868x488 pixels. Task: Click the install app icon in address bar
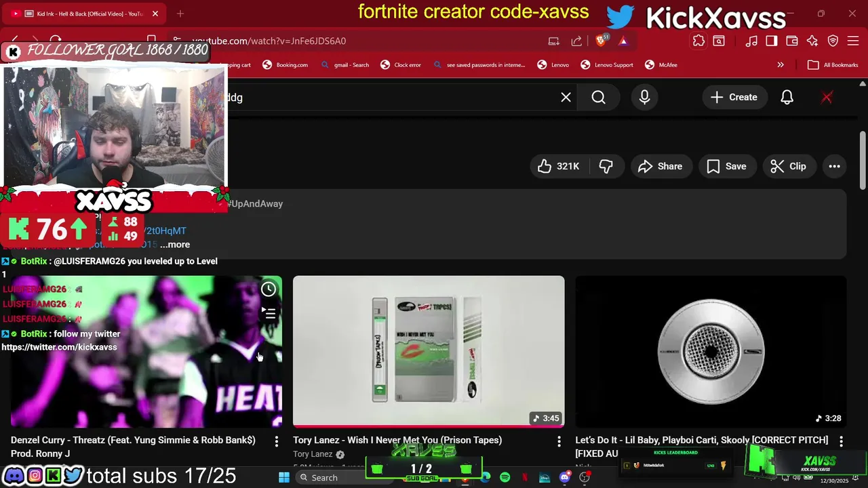[x=554, y=41]
